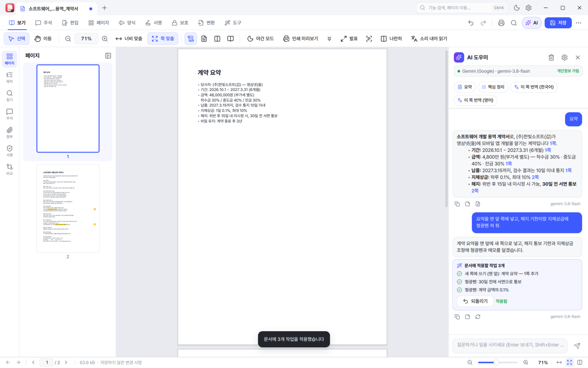The height and width of the screenshot is (368, 588).
Task: Click the zoom in magnifier in the toolbar
Action: pyautogui.click(x=105, y=39)
